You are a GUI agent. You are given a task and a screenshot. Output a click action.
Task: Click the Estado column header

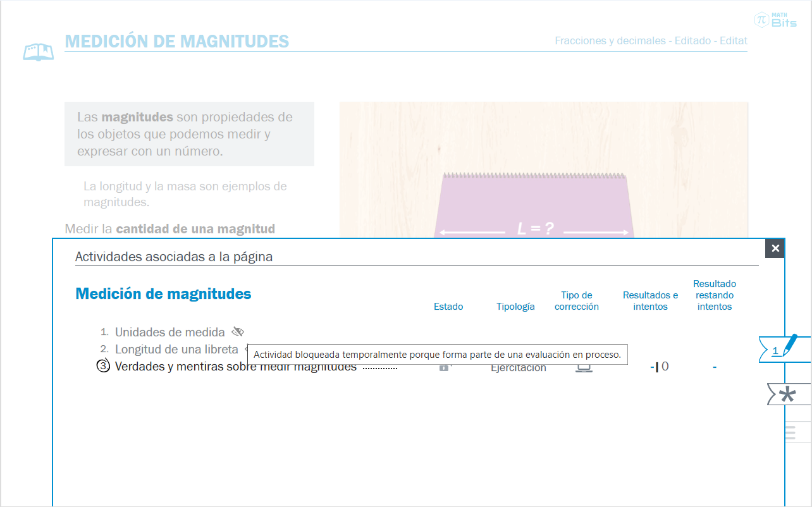[448, 307]
